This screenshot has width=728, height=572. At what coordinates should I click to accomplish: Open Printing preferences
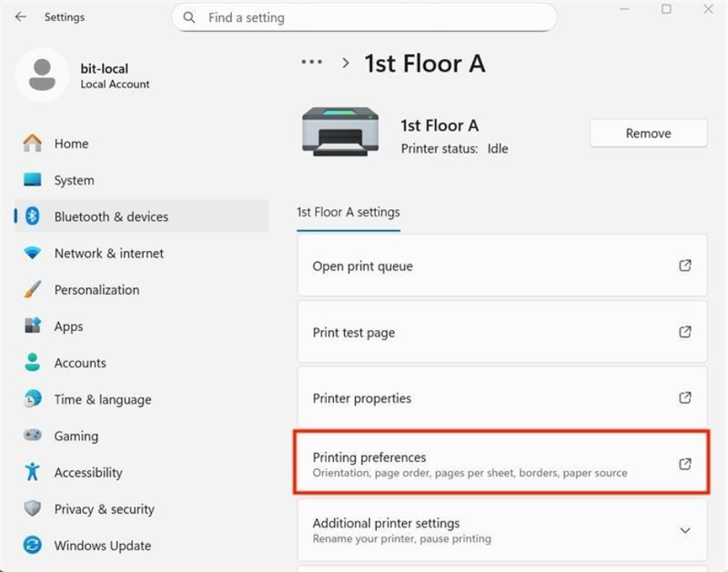coord(502,464)
